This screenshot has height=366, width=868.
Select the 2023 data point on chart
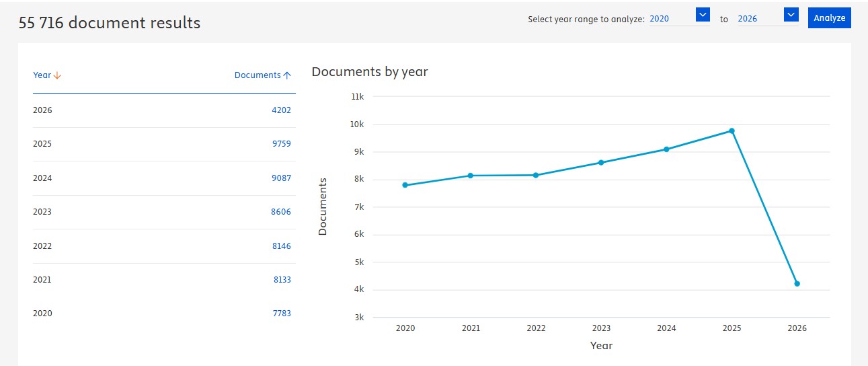tap(601, 162)
